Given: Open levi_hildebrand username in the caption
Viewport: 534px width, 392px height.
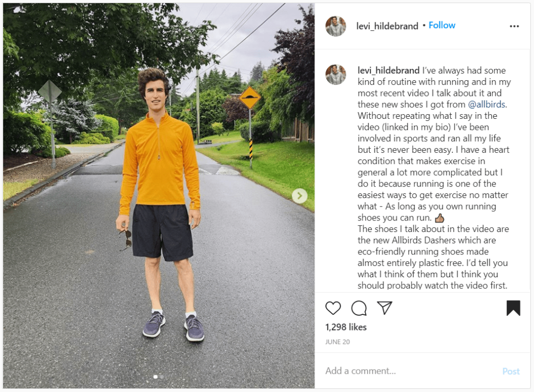Looking at the screenshot, I should tap(389, 70).
